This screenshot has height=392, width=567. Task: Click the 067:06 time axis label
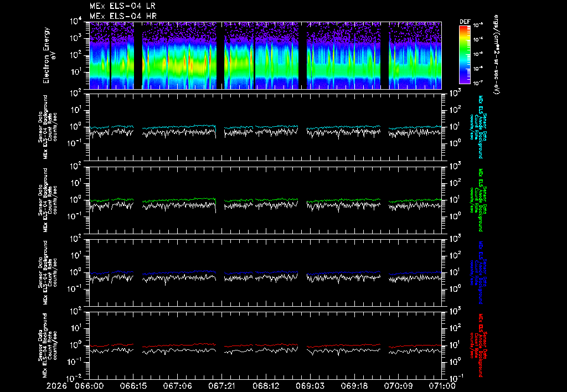(x=177, y=386)
